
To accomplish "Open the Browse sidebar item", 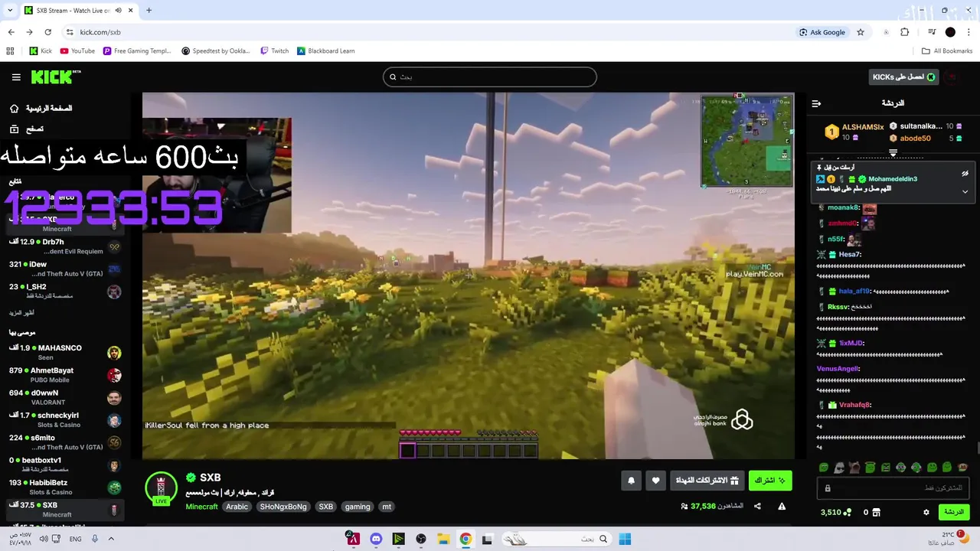I will (27, 129).
